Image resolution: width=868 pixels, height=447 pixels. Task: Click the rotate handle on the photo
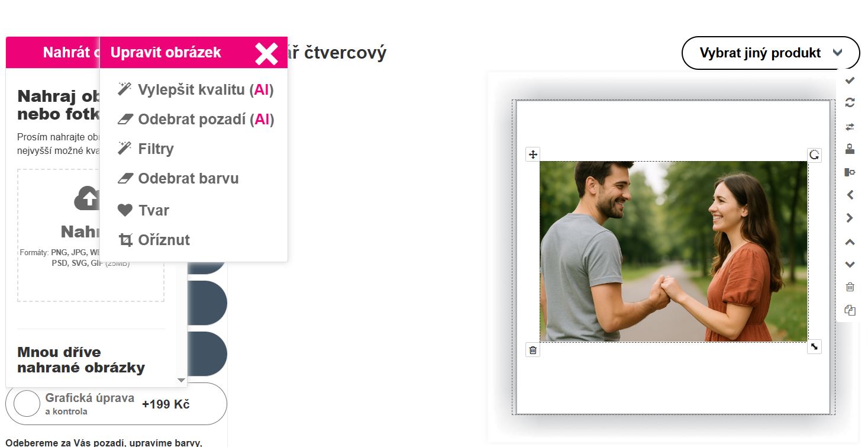(x=814, y=155)
